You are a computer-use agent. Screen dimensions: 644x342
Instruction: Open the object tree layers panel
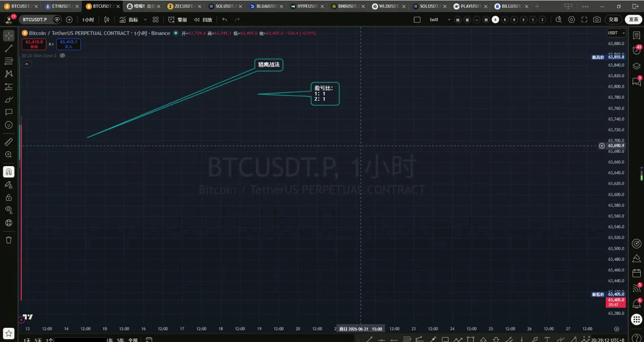pyautogui.click(x=636, y=66)
